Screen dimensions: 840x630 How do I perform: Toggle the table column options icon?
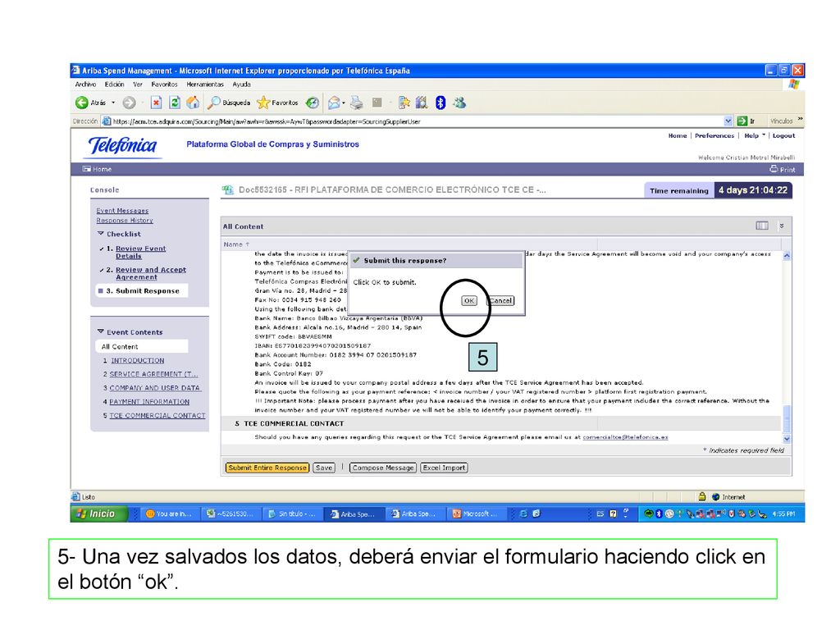point(762,226)
